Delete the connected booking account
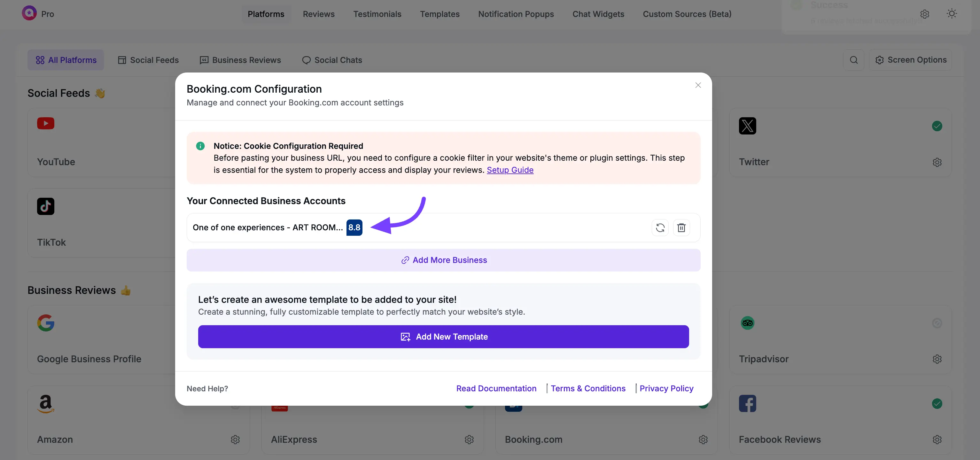 click(681, 227)
